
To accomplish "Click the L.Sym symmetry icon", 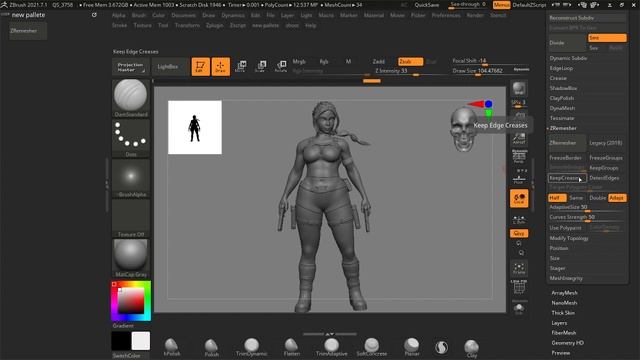I will [x=519, y=220].
